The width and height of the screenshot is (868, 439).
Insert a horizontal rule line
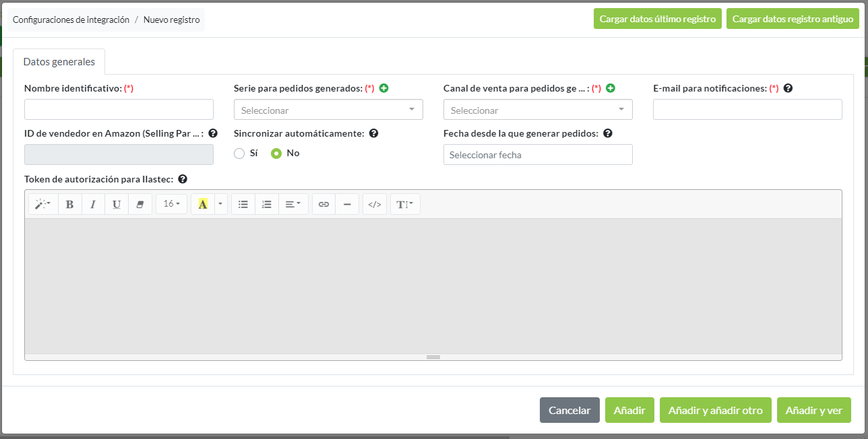347,204
